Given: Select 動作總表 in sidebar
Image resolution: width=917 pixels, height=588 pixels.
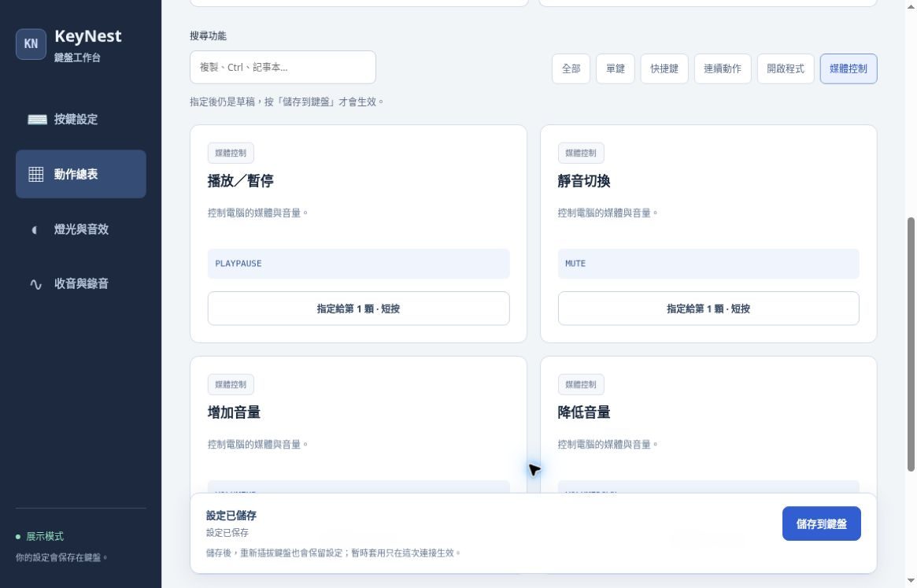Looking at the screenshot, I should (x=81, y=174).
